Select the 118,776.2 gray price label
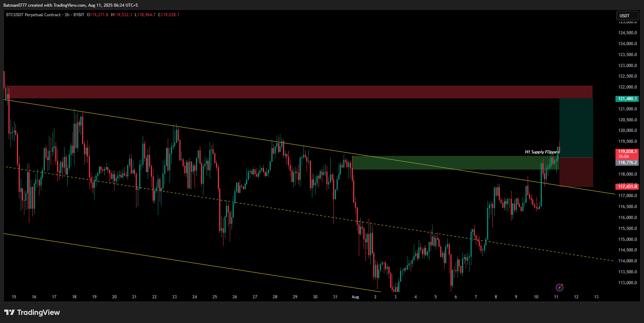 tap(628, 163)
